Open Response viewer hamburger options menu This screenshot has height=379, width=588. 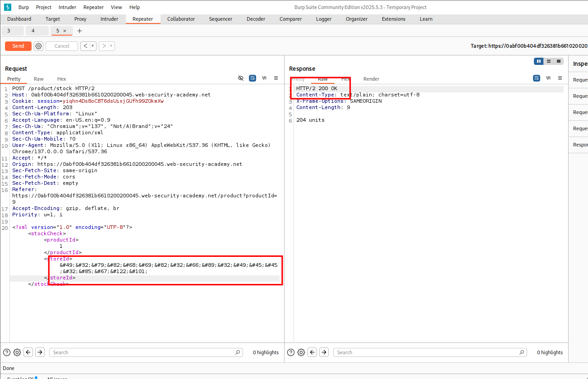(560, 78)
